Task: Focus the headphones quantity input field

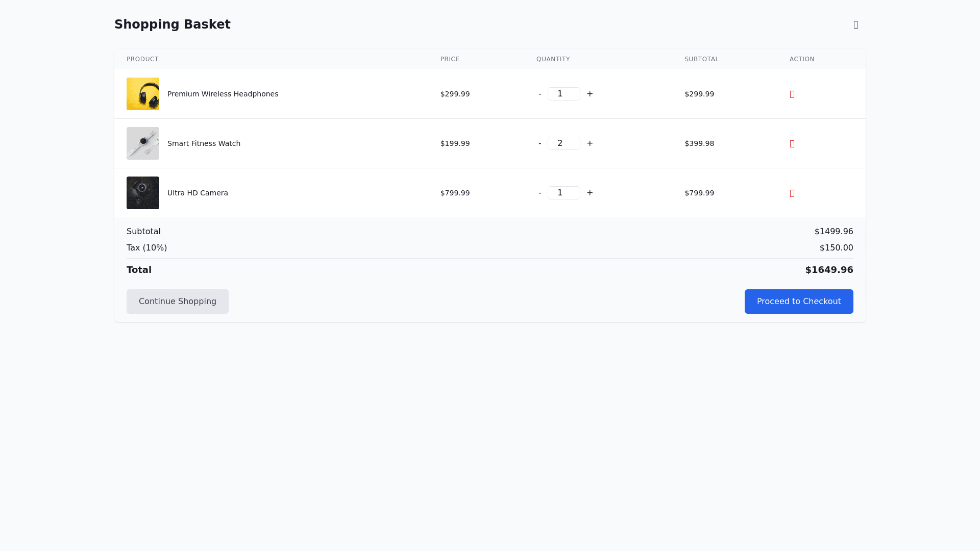Action: tap(563, 94)
